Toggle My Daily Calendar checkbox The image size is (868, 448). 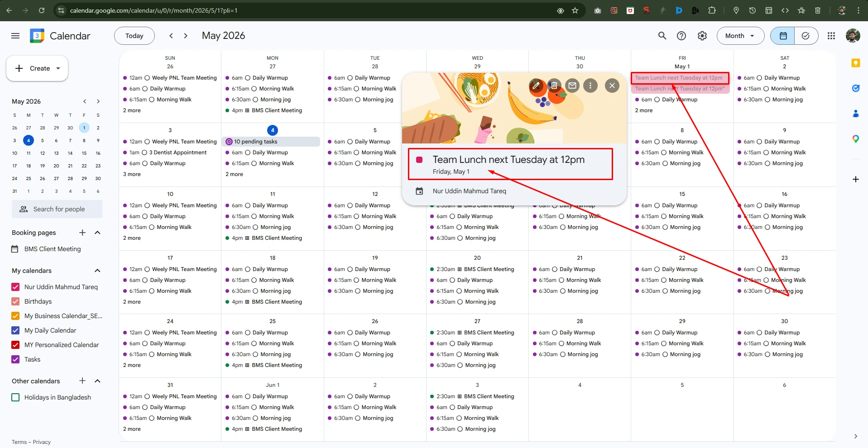pos(15,330)
